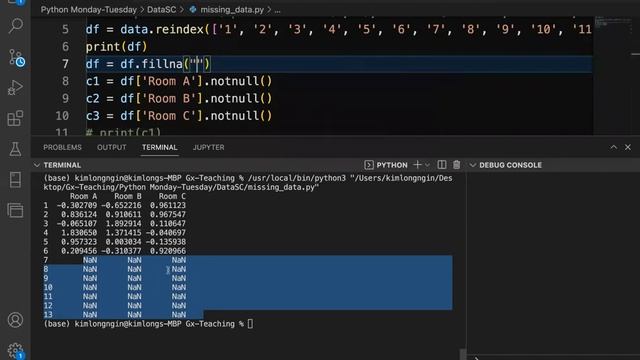Click the Python terminal shell icon

(369, 165)
